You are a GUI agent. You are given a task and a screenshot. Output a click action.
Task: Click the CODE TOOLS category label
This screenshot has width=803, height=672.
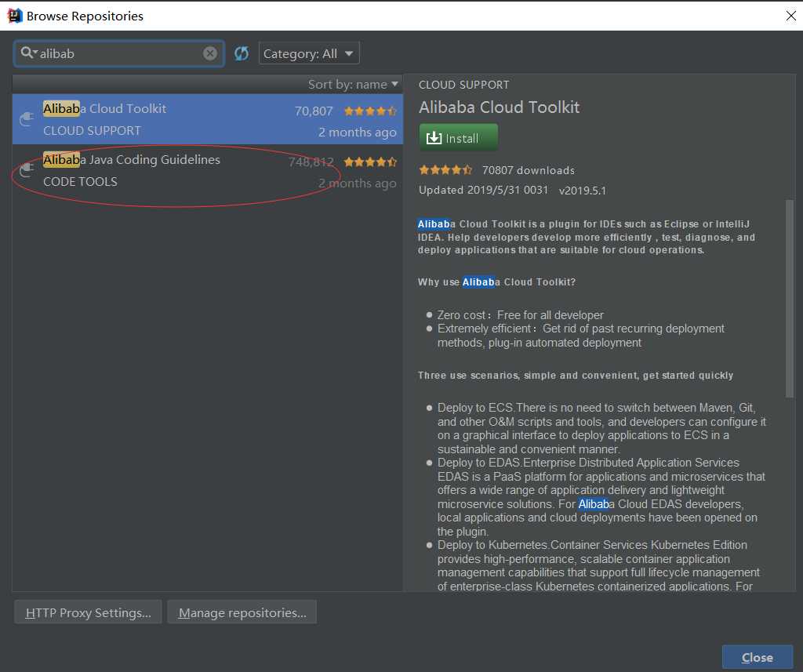tap(80, 182)
